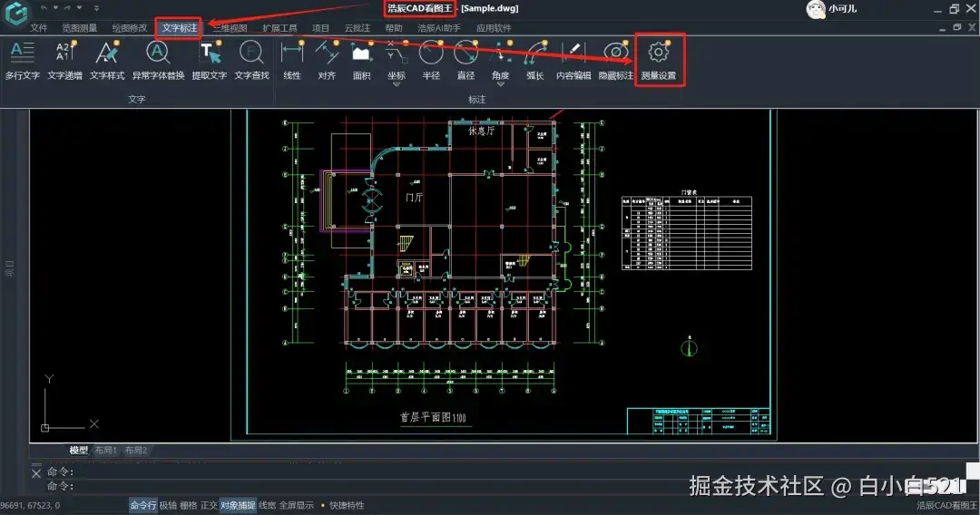980x515 pixels.
Task: Switch to the 文字标注 ribbon tab
Action: pyautogui.click(x=180, y=28)
